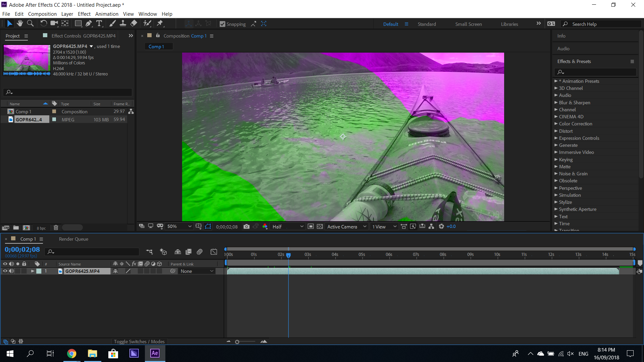
Task: Open the Composition menu
Action: [x=42, y=14]
